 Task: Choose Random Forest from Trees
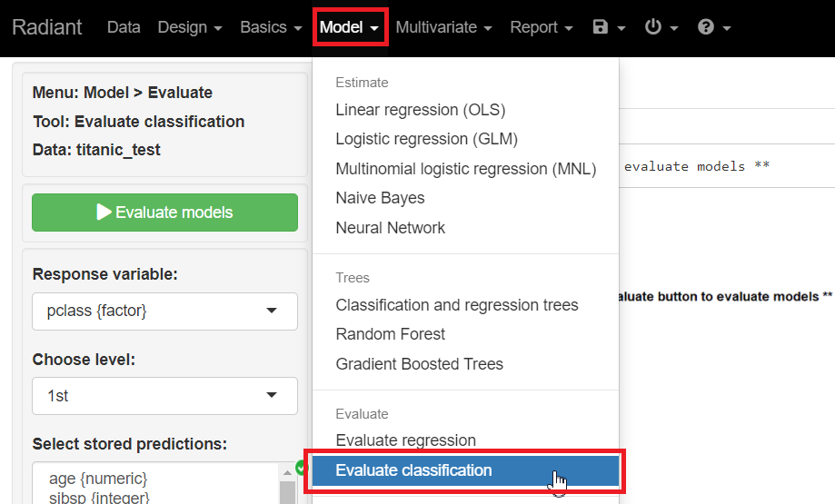pyautogui.click(x=390, y=334)
